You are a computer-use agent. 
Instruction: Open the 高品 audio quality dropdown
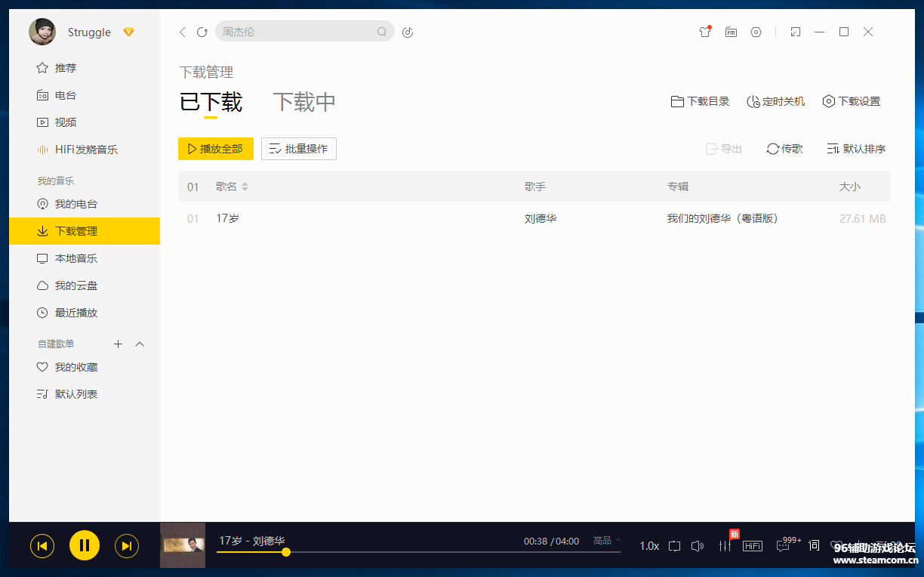[x=607, y=541]
